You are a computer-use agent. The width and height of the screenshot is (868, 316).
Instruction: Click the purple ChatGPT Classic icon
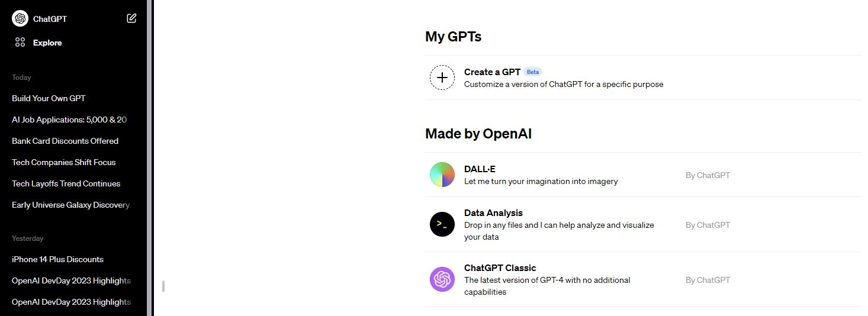(442, 279)
